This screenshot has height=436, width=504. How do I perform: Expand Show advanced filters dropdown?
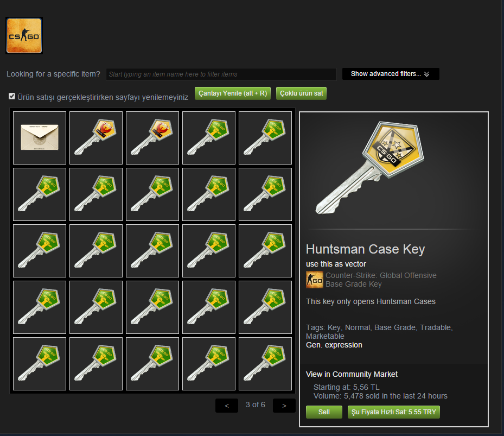click(391, 74)
